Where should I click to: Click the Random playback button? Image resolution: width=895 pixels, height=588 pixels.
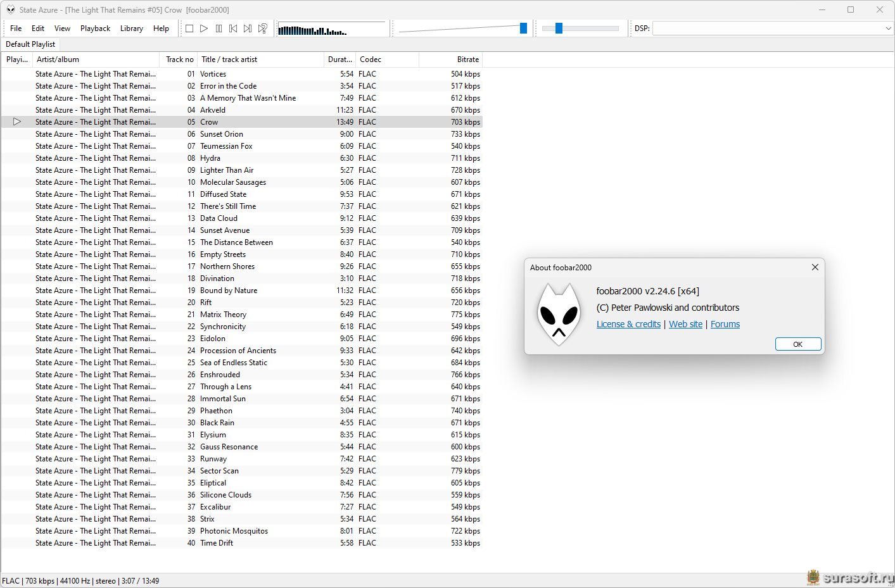click(262, 28)
